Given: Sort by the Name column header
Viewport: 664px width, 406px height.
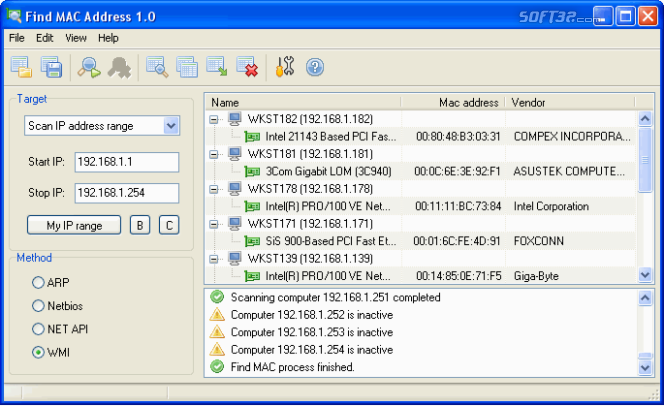Looking at the screenshot, I should pos(303,102).
